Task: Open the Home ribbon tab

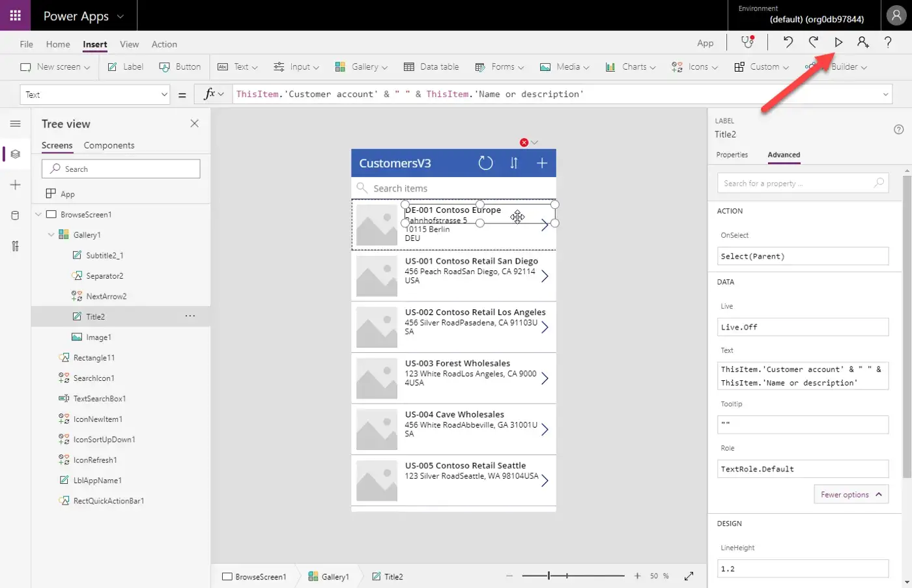Action: coord(58,44)
